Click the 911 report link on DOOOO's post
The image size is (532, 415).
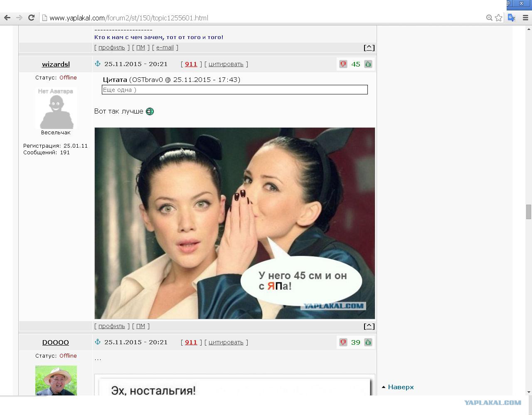point(191,342)
